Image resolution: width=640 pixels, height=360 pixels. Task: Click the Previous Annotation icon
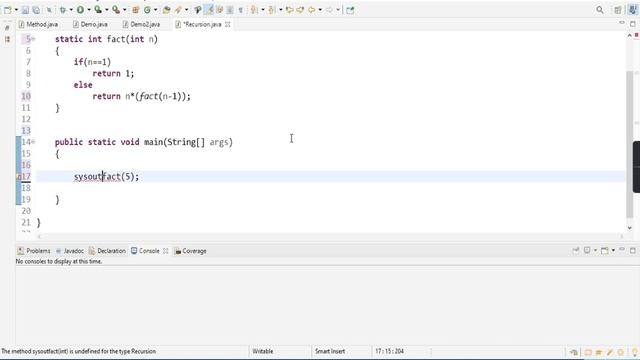coord(271,10)
